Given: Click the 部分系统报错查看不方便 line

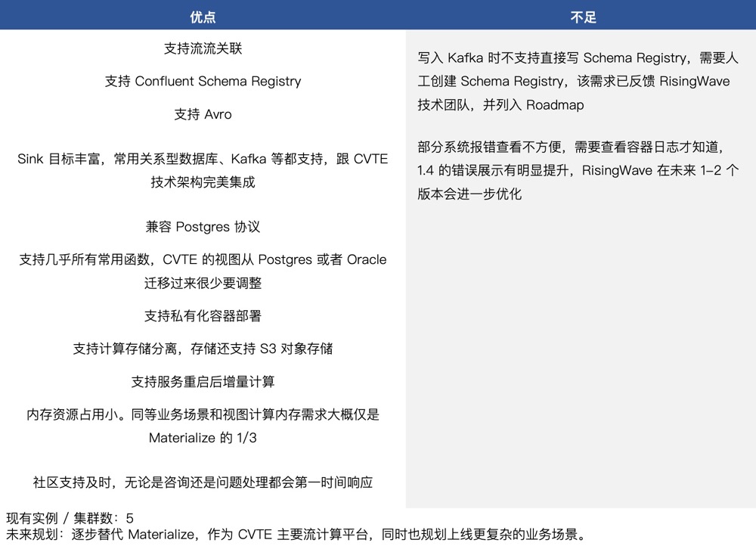Looking at the screenshot, I should [x=571, y=147].
